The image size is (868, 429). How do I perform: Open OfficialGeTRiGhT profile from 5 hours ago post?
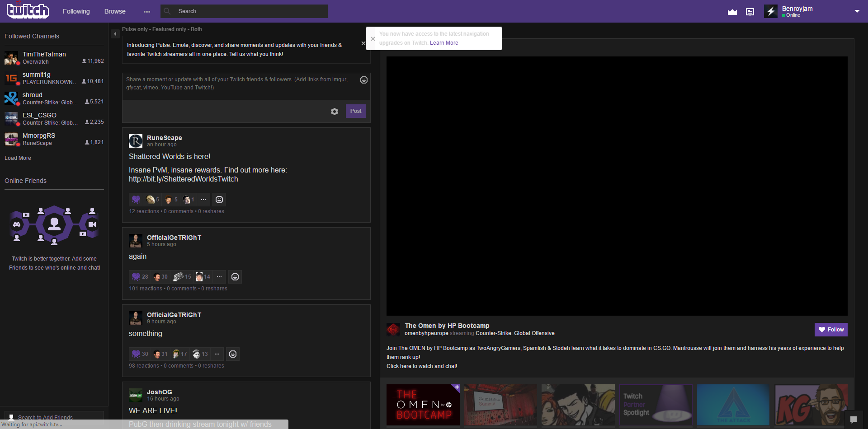174,238
